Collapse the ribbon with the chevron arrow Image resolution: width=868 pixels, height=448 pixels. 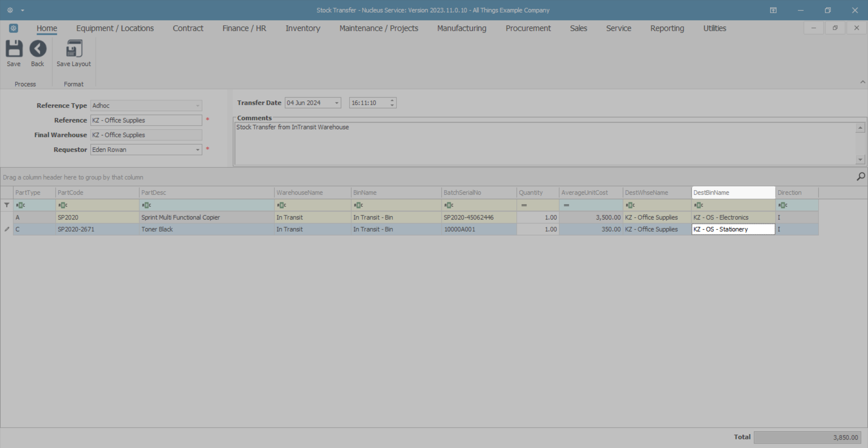tap(863, 82)
